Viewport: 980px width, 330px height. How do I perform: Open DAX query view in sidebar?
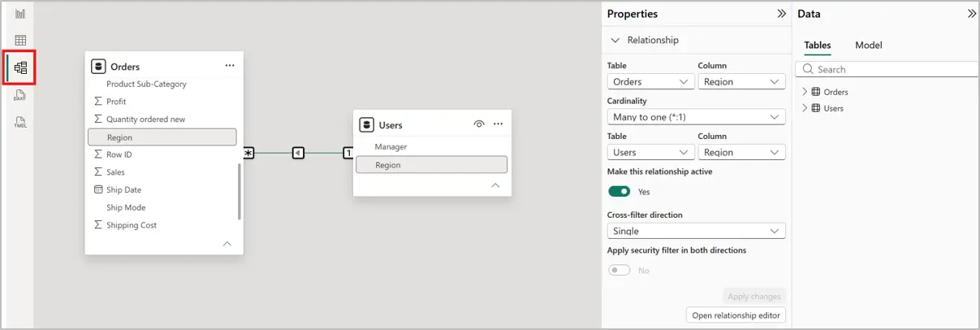[20, 95]
